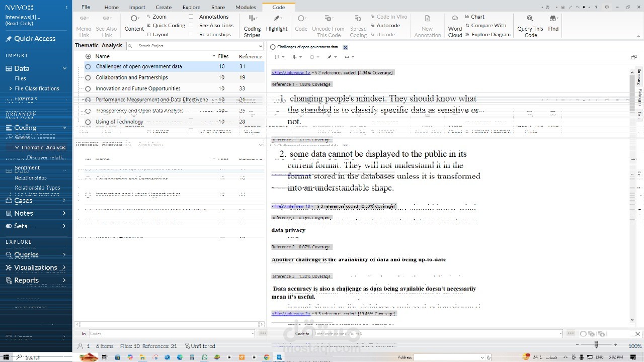Open the Files\\interview 2 link
The width and height of the screenshot is (644, 362).
point(291,313)
